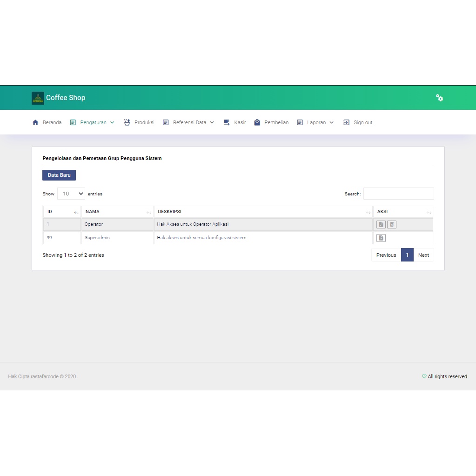The image size is (476, 476).
Task: Expand the Pengaturan menu chevron
Action: (x=112, y=122)
